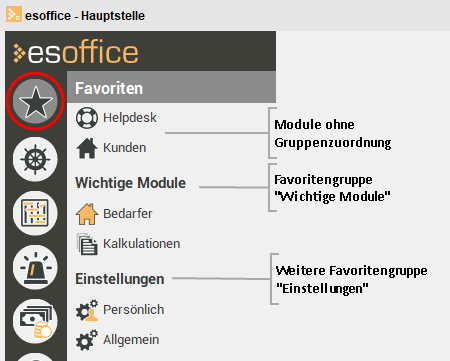Image resolution: width=450 pixels, height=361 pixels.
Task: Open the Helpdesk favorite entry
Action: [130, 118]
